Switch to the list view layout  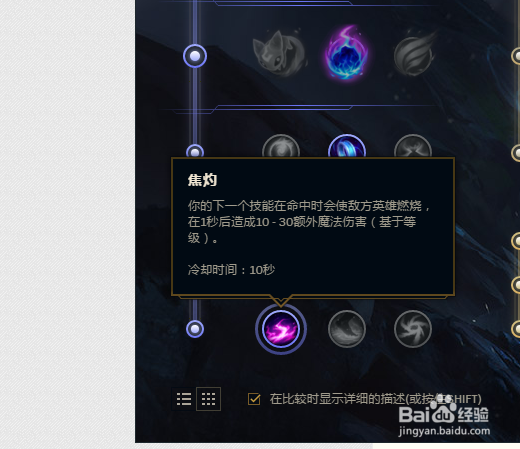coord(184,399)
